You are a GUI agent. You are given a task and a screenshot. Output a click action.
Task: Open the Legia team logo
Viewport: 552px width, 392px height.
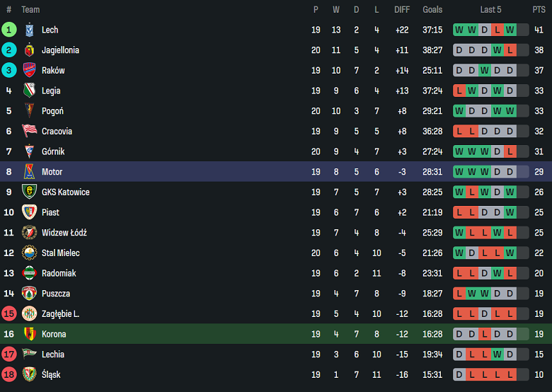(29, 91)
